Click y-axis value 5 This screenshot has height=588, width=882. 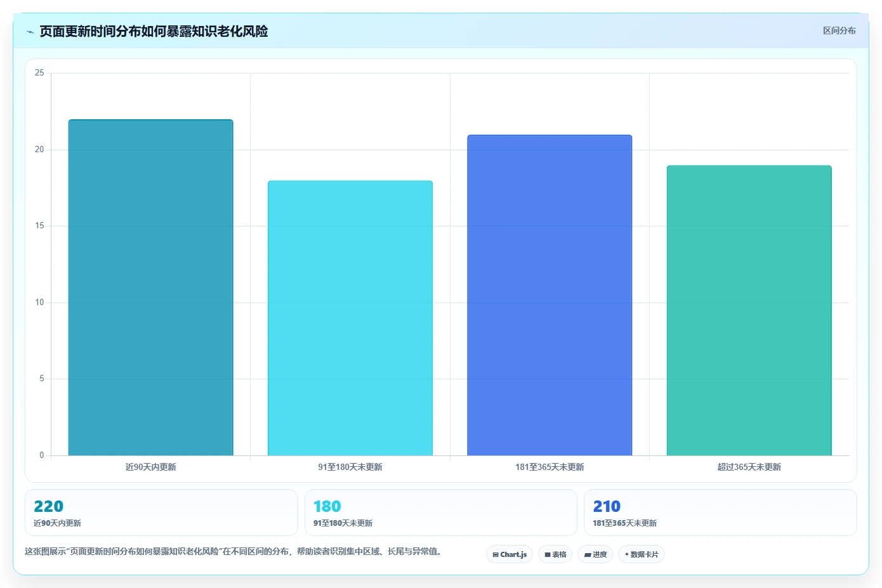(x=42, y=379)
